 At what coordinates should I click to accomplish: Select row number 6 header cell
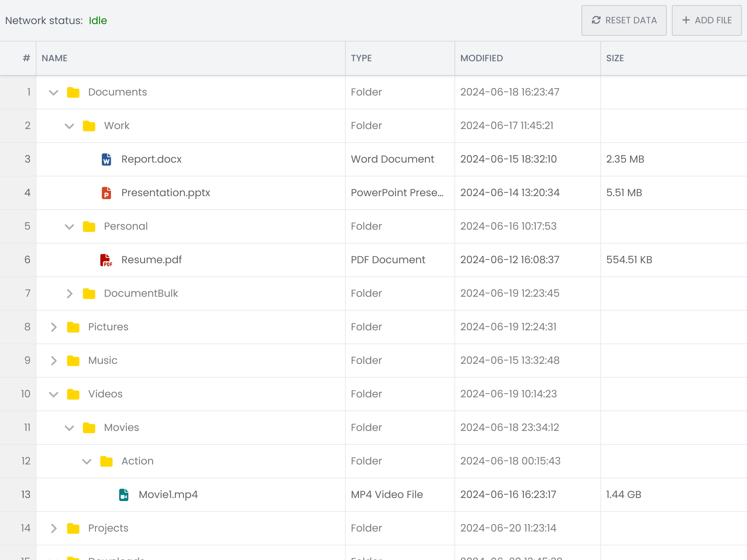point(18,260)
